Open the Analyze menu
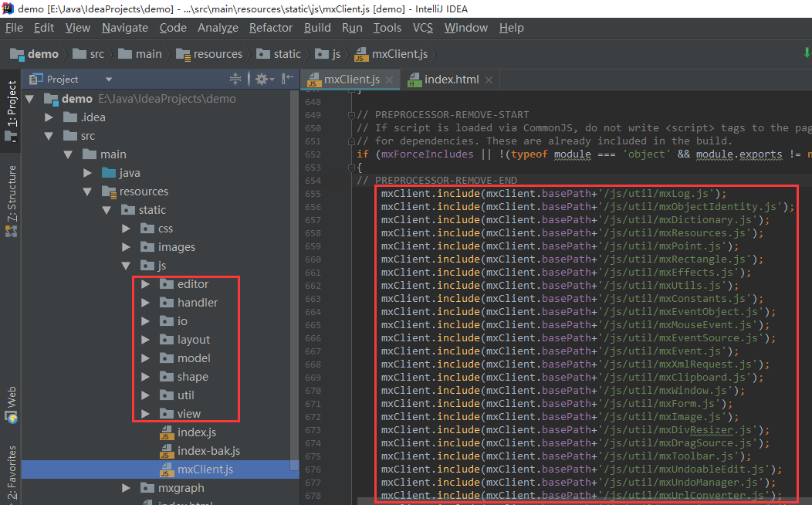 click(218, 28)
